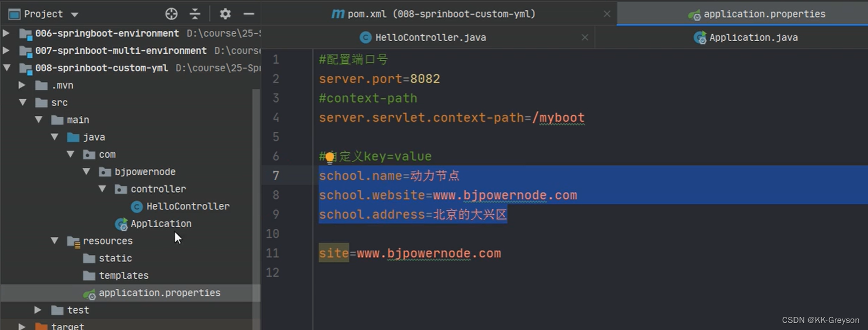Click school.address property line
The height and width of the screenshot is (330, 868).
[x=413, y=214]
